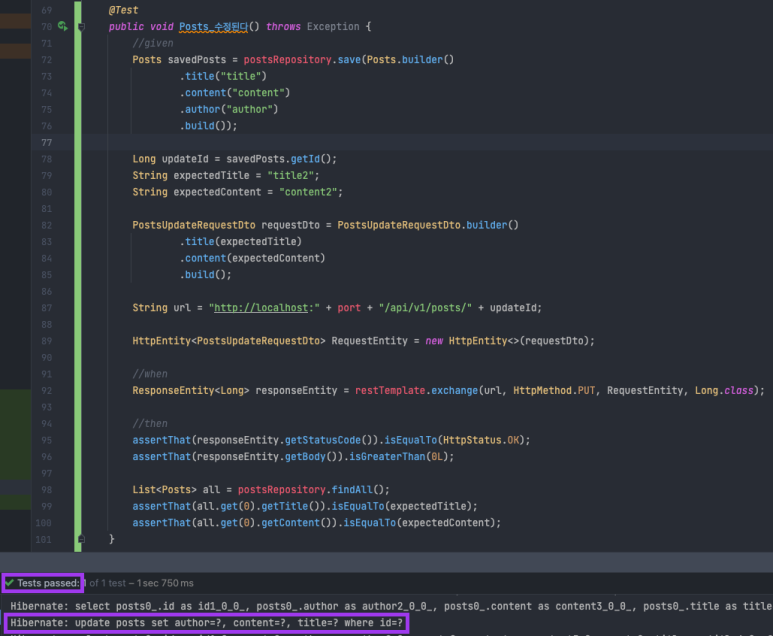Click the //then comment
The height and width of the screenshot is (636, 773).
point(150,424)
